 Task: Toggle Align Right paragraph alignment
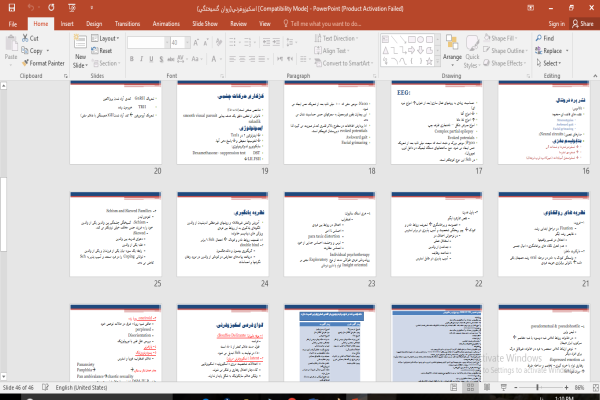click(252, 59)
